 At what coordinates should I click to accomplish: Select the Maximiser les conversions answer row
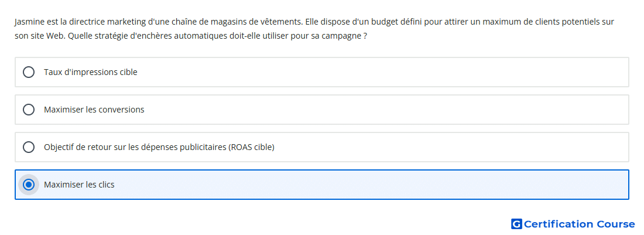pos(322,110)
